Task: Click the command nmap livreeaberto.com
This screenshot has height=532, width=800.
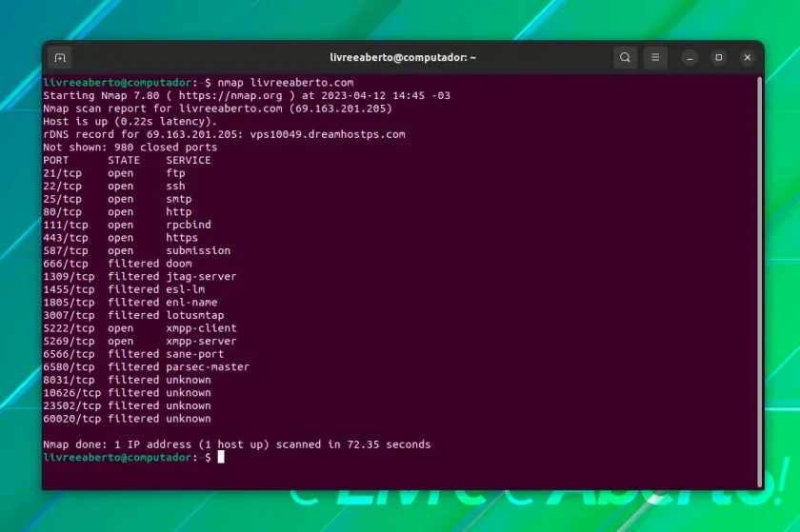Action: click(x=286, y=83)
